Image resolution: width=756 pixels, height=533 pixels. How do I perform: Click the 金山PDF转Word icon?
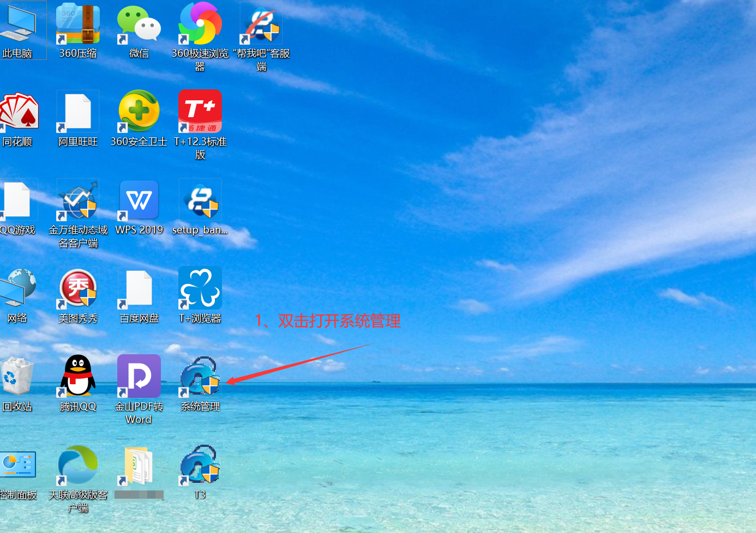pos(139,377)
